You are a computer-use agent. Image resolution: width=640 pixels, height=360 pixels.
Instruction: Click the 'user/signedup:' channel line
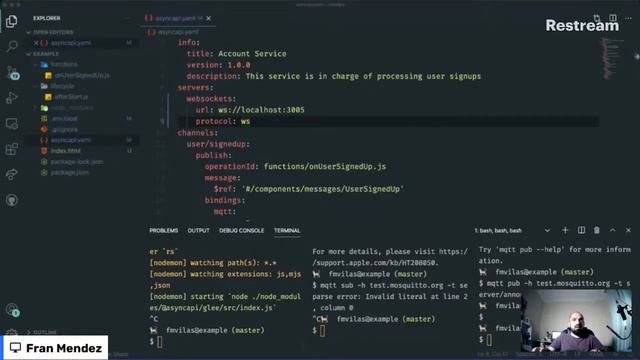coord(218,144)
